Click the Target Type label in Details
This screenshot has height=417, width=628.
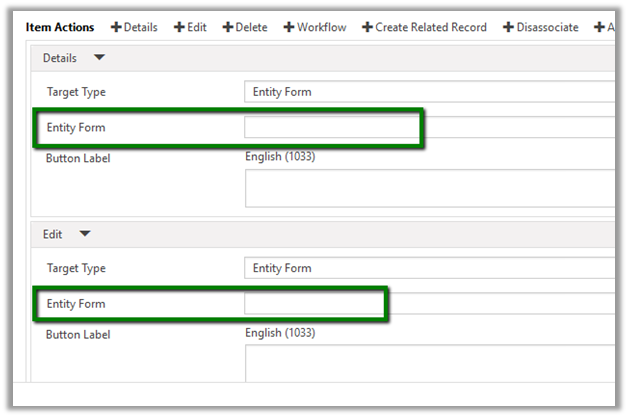[76, 92]
